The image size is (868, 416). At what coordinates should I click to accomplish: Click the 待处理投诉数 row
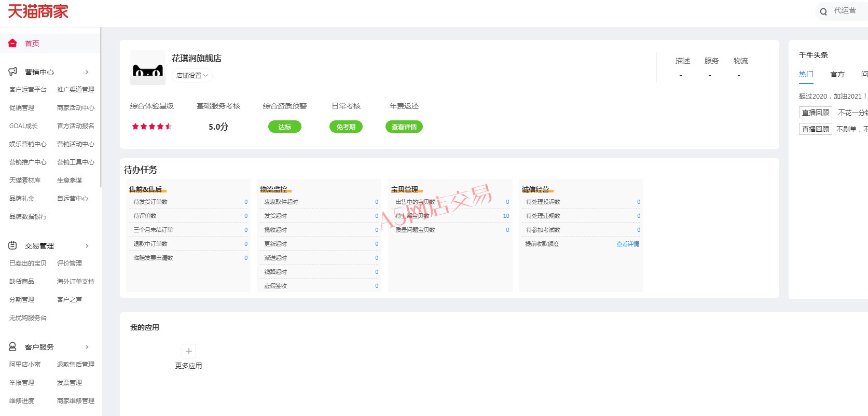point(582,202)
